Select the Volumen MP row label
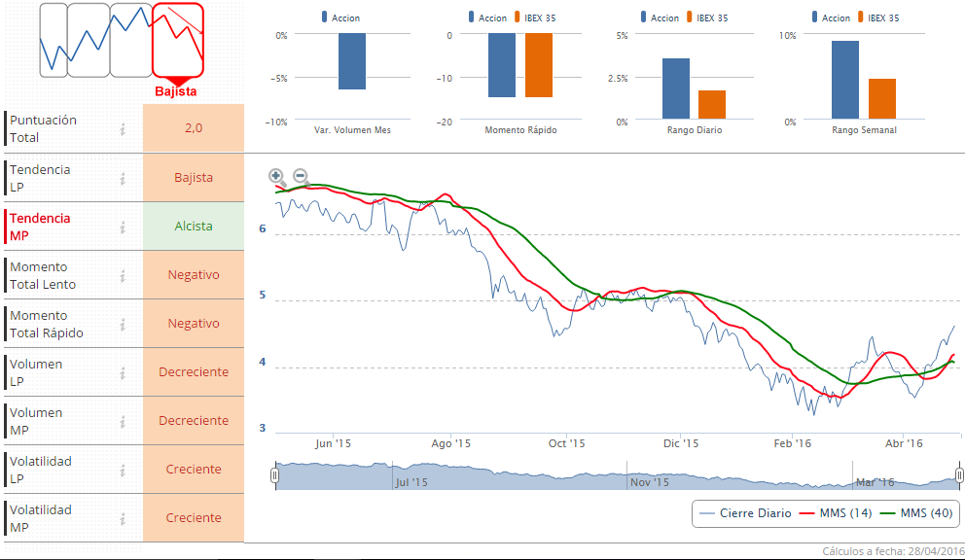The image size is (965, 560). pos(36,421)
